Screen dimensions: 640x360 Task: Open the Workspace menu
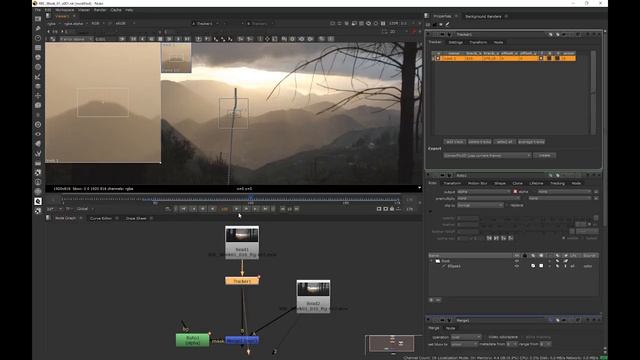(64, 10)
